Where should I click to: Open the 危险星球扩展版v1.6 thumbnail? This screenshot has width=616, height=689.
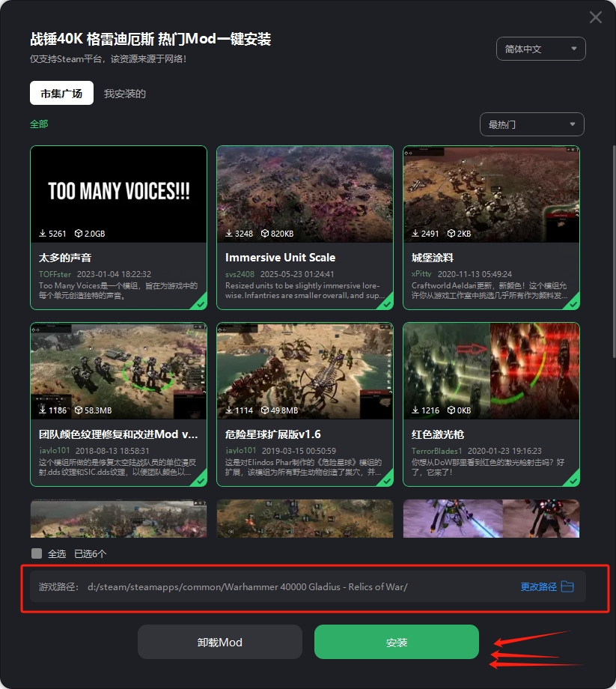pyautogui.click(x=305, y=371)
